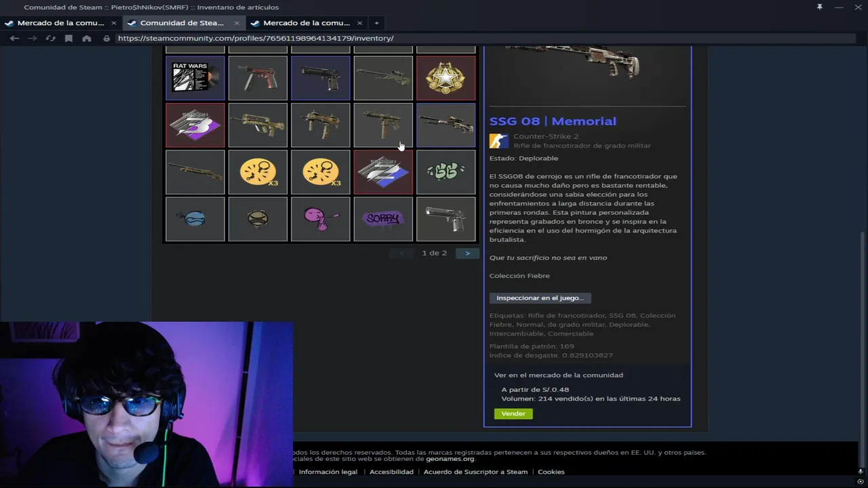
Task: Click Inspeccionar en el juego button
Action: coord(540,298)
